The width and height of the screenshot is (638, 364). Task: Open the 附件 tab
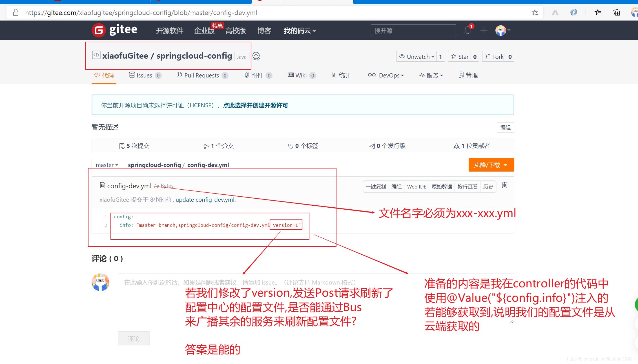tap(258, 75)
